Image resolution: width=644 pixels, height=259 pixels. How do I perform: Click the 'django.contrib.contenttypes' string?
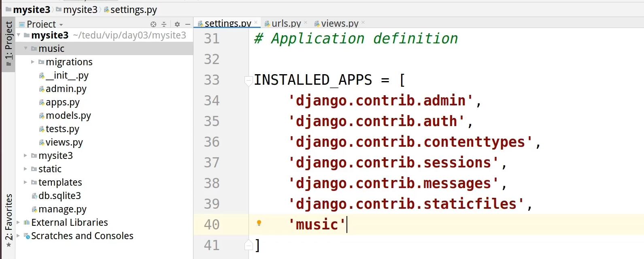[410, 142]
